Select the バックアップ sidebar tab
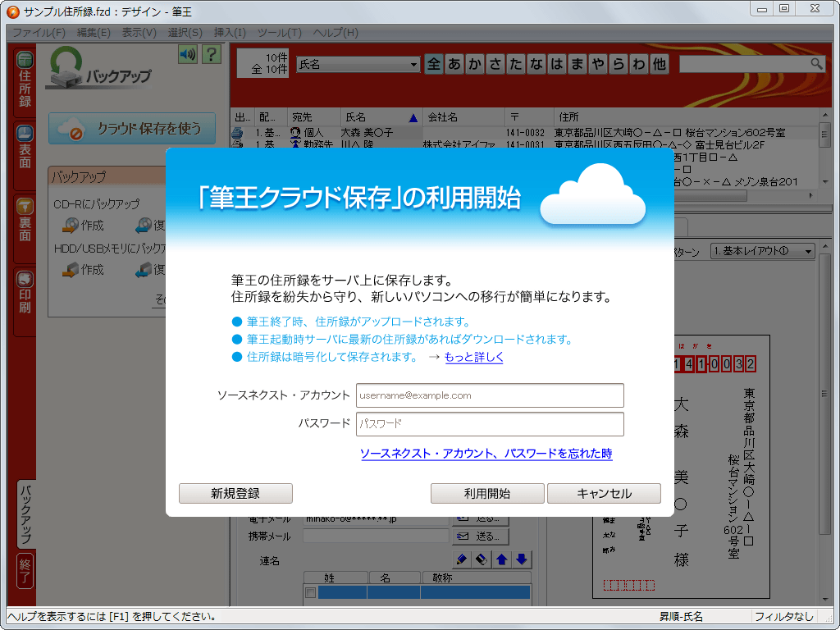 (25, 514)
